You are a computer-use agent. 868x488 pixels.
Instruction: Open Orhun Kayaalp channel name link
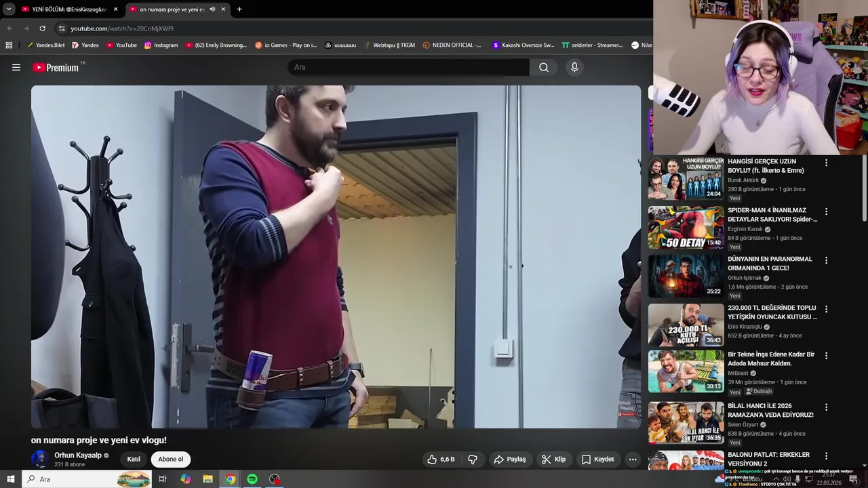click(x=78, y=455)
